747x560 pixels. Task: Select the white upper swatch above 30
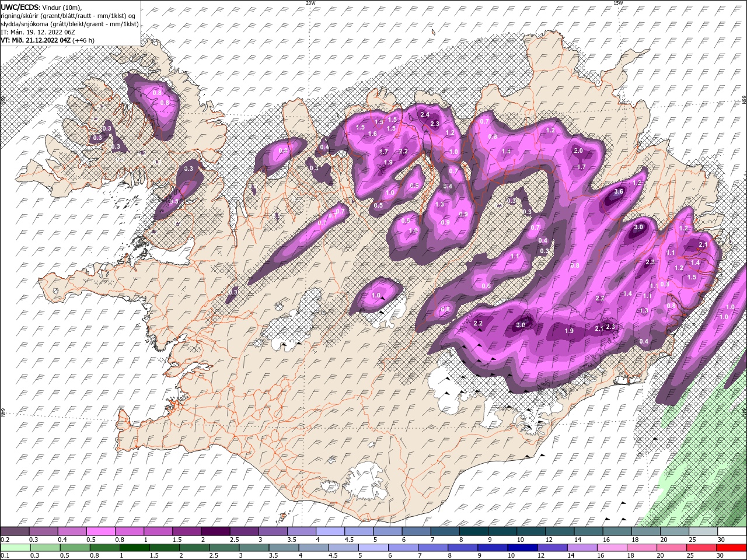(x=732, y=531)
